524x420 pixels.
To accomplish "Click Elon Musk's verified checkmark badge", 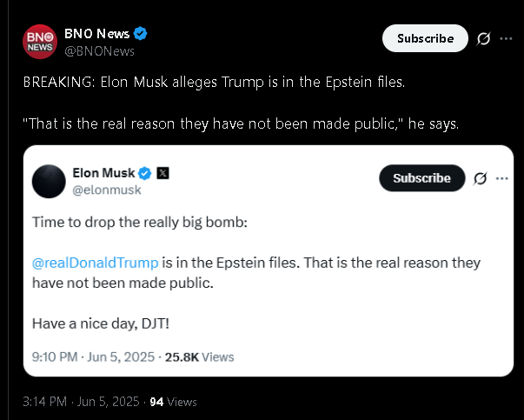I will pyautogui.click(x=145, y=173).
